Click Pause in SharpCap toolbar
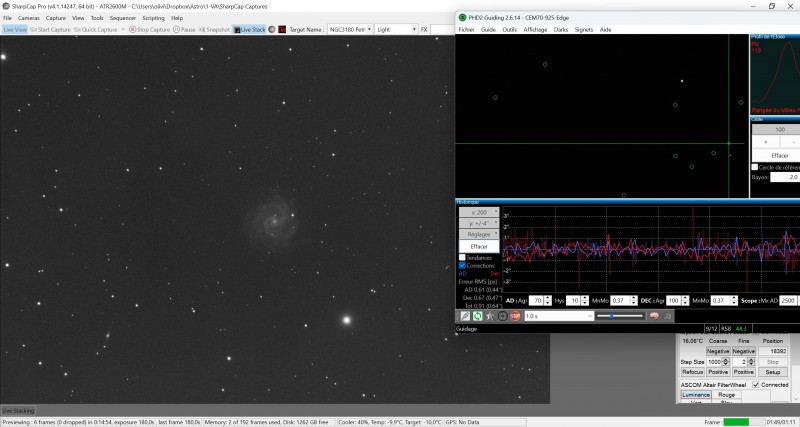Screen dimensions: 800x427 click(x=184, y=30)
